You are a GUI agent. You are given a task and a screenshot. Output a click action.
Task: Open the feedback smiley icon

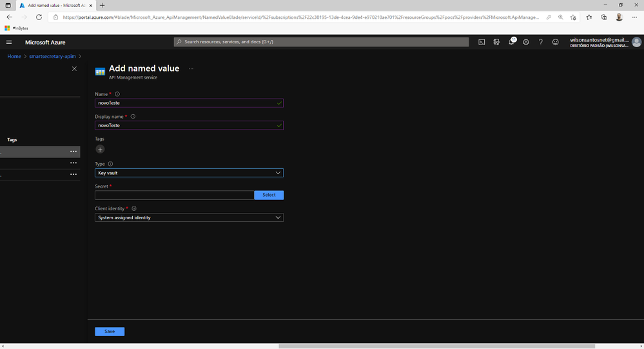click(555, 42)
